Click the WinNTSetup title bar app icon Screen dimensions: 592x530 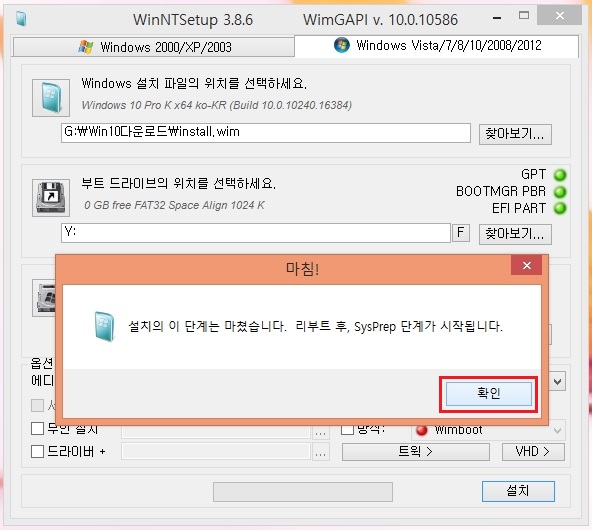coord(22,19)
